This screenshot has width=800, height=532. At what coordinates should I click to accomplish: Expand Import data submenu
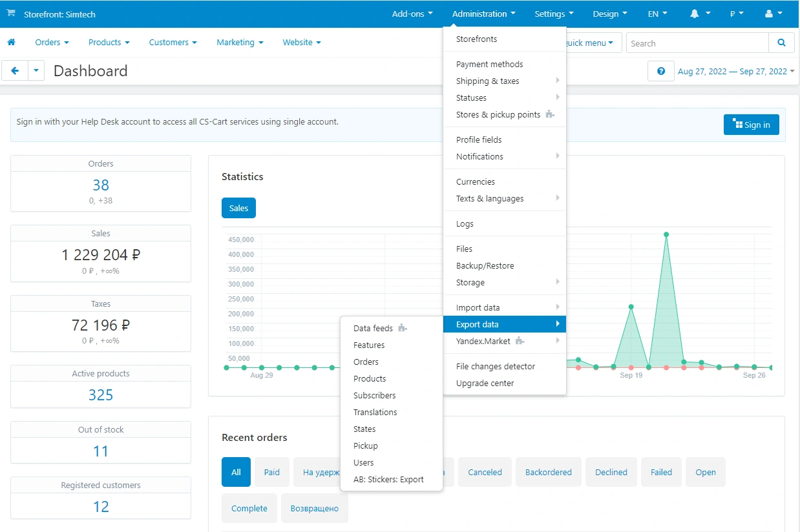pyautogui.click(x=505, y=307)
